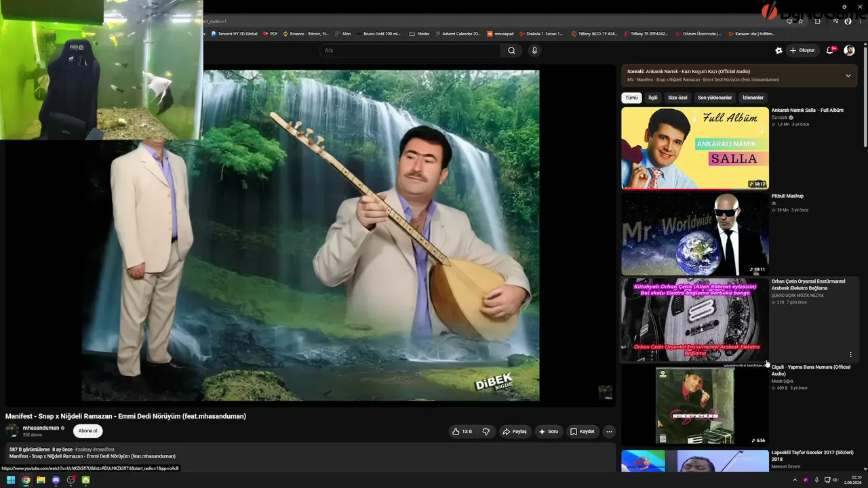Open Ciguli Yapma Bana Numara thumbnail

[x=695, y=405]
